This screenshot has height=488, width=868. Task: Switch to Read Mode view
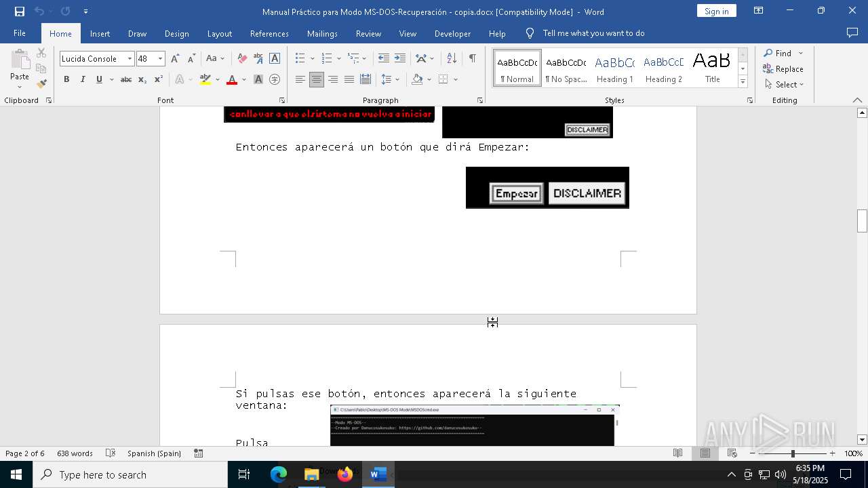(677, 453)
